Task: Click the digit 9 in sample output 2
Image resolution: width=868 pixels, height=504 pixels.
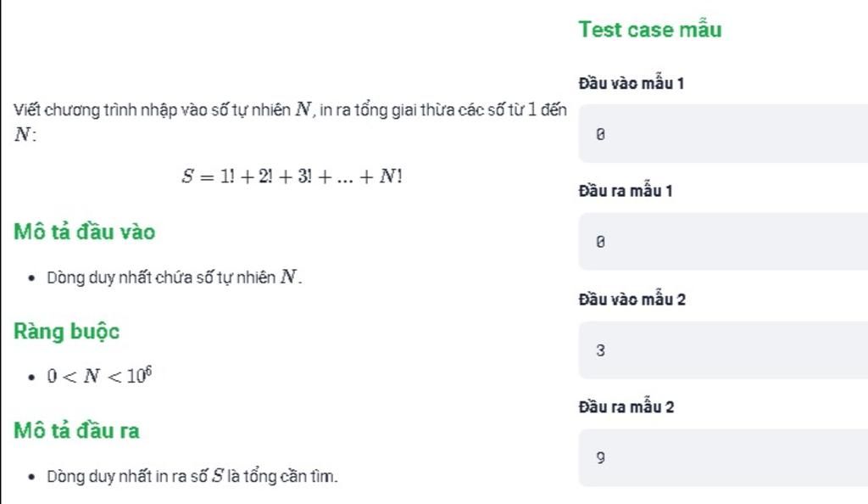Action: click(x=601, y=457)
